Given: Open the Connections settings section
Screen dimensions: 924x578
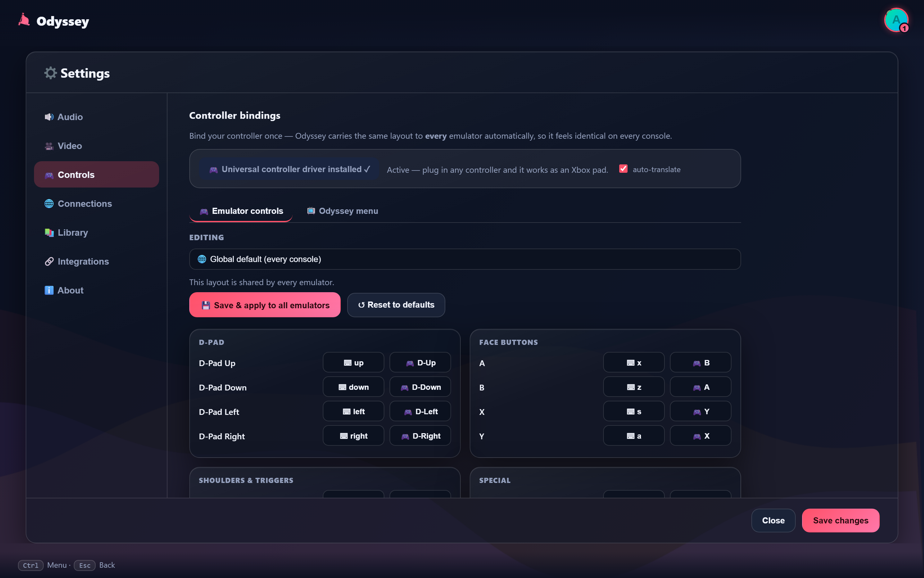Looking at the screenshot, I should coord(96,204).
